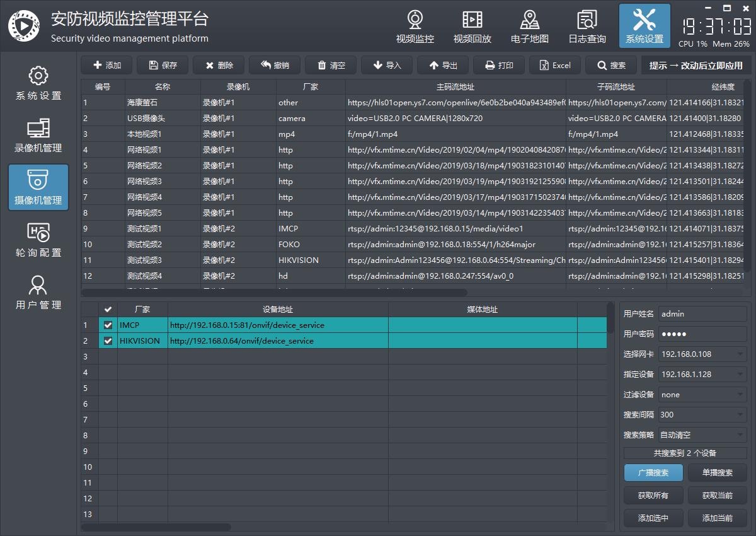Viewport: 756px width, 536px height.
Task: Open the 视频监控 video monitoring module
Action: pyautogui.click(x=415, y=26)
